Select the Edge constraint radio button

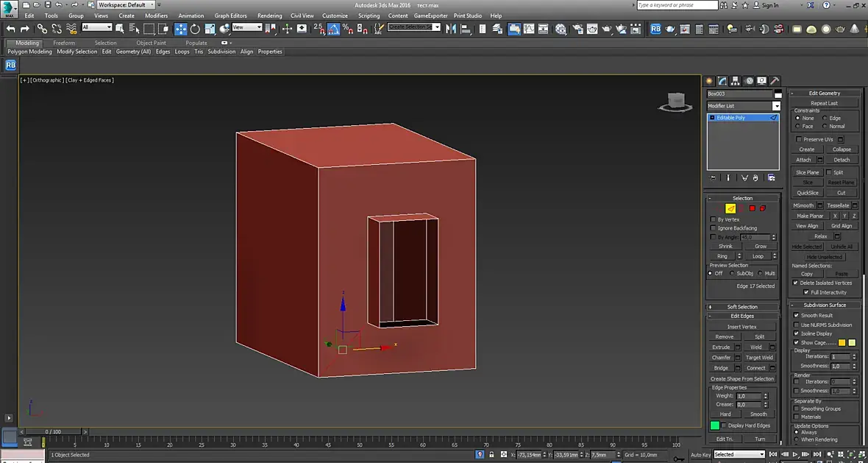click(825, 118)
